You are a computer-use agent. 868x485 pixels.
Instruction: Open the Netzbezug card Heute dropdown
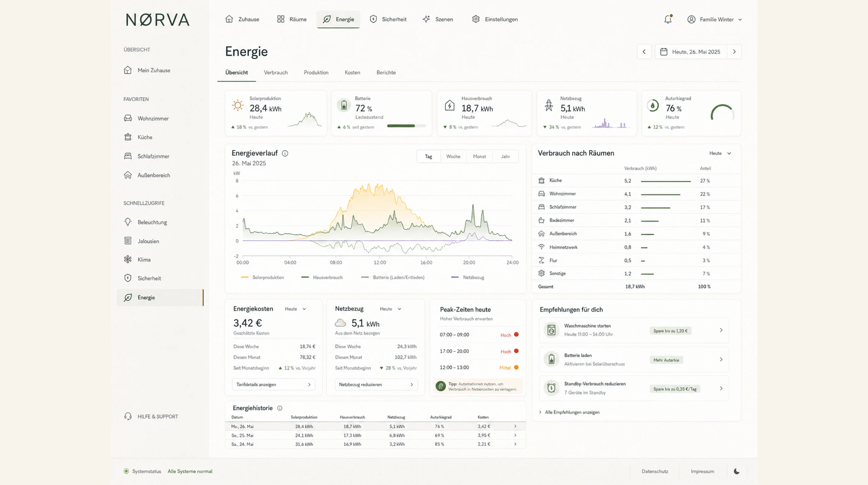click(391, 309)
